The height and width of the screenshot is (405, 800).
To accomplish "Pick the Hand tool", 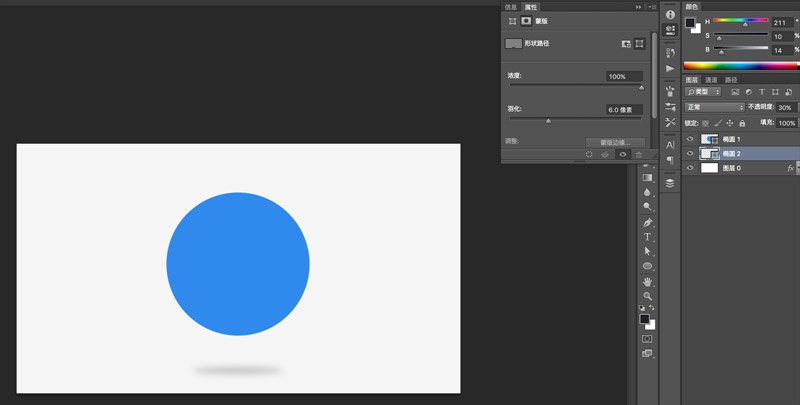I will 647,281.
